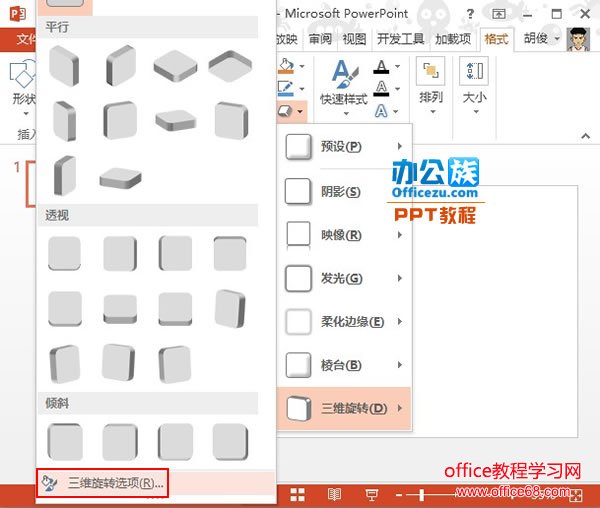
Task: Click the ribbon display options icon
Action: (x=499, y=15)
